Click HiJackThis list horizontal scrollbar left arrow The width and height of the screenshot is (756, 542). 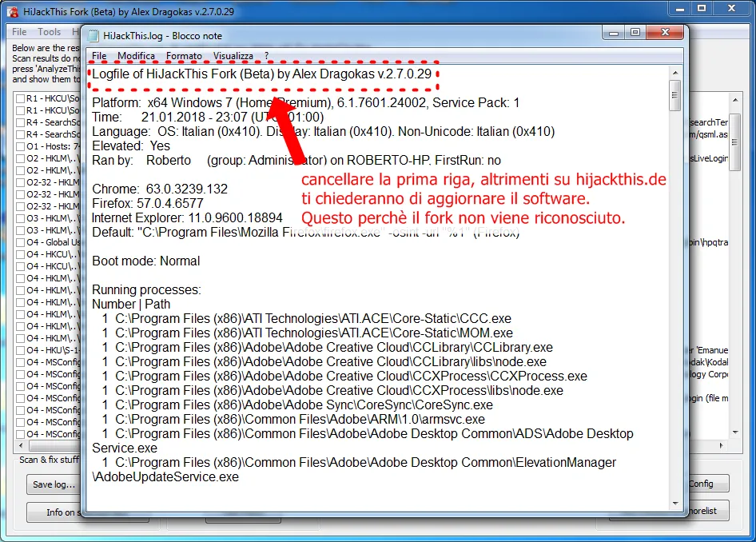point(20,445)
